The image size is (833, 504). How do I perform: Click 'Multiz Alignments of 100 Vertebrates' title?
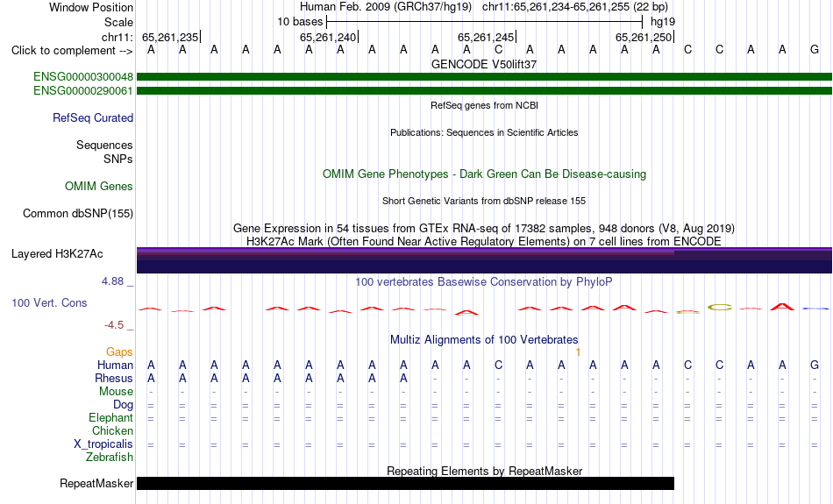(x=484, y=340)
